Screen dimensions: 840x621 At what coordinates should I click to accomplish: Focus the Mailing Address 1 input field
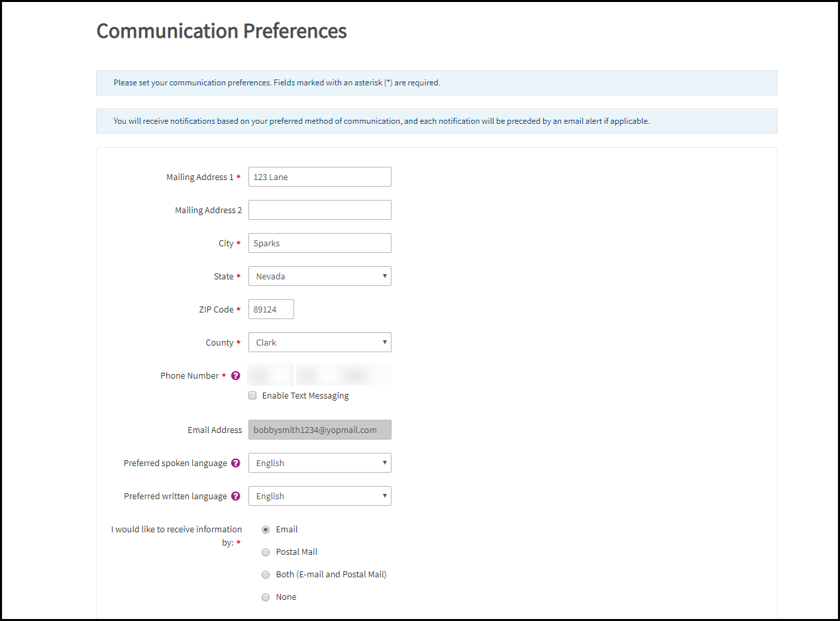click(320, 177)
